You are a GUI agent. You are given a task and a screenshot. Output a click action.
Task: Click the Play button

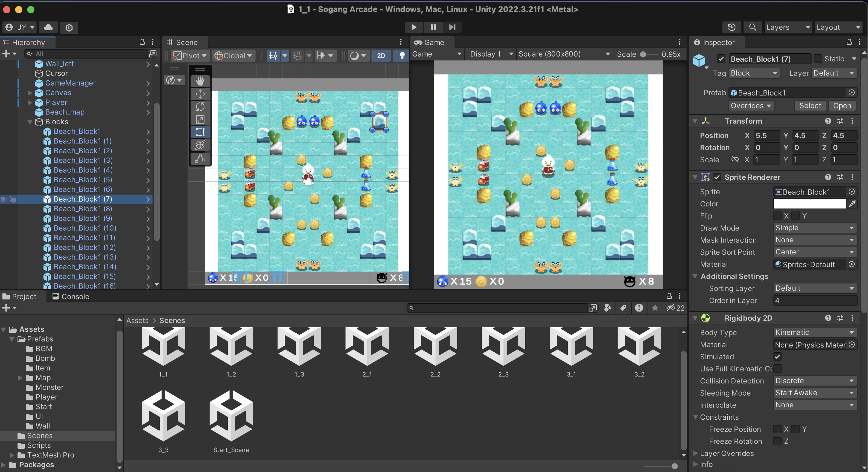point(413,27)
